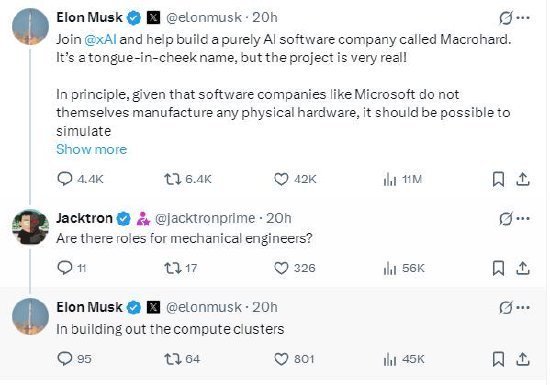This screenshot has height=385, width=550.
Task: Open more options on compute clusters reply
Action: pyautogui.click(x=523, y=308)
